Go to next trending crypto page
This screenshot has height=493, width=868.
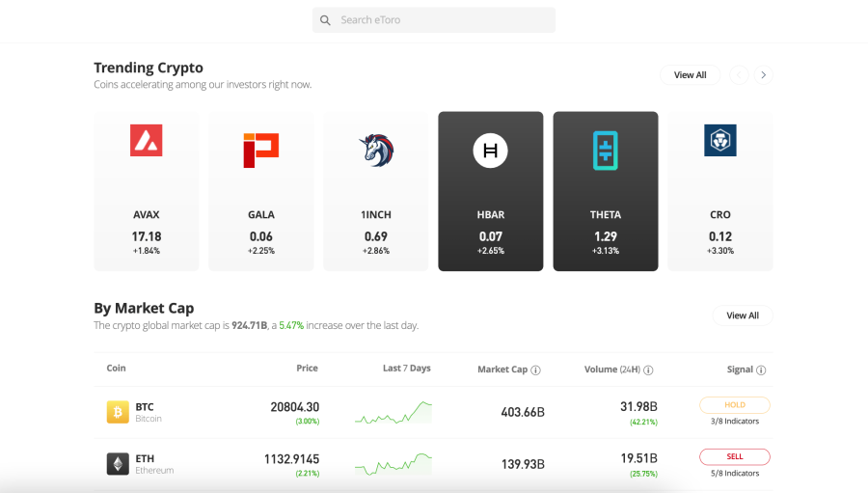(764, 75)
